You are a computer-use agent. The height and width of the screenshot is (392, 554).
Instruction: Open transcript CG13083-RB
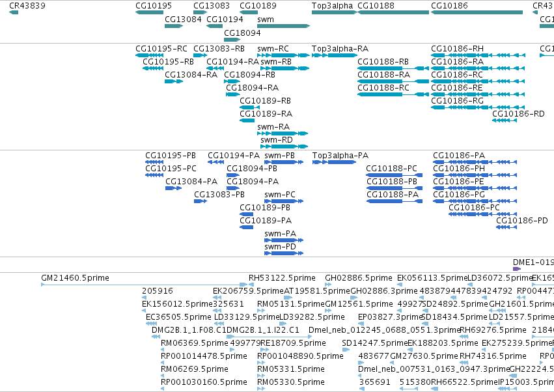coord(200,55)
